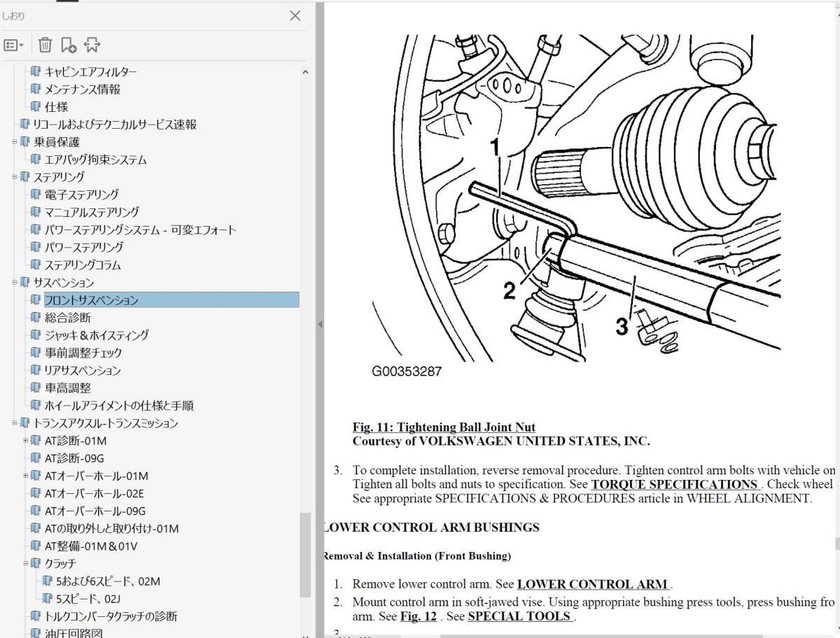840x638 pixels.
Task: Follow the SPECIAL TOOLS link
Action: pyautogui.click(x=519, y=616)
